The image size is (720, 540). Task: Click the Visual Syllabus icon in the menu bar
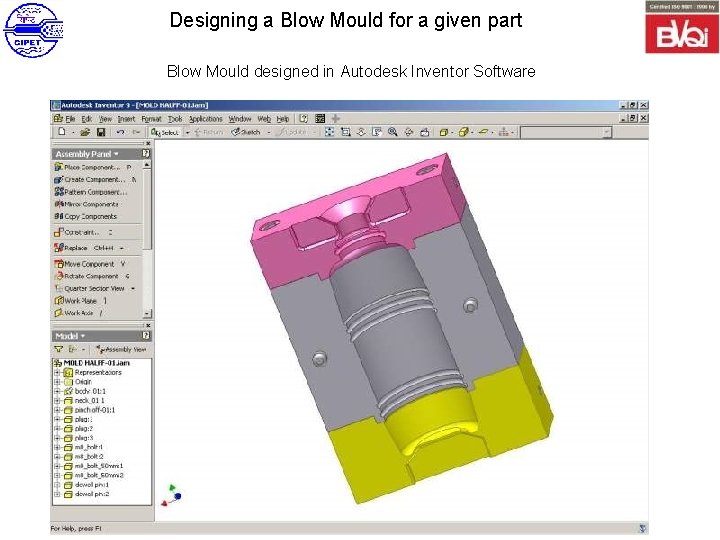[x=320, y=118]
